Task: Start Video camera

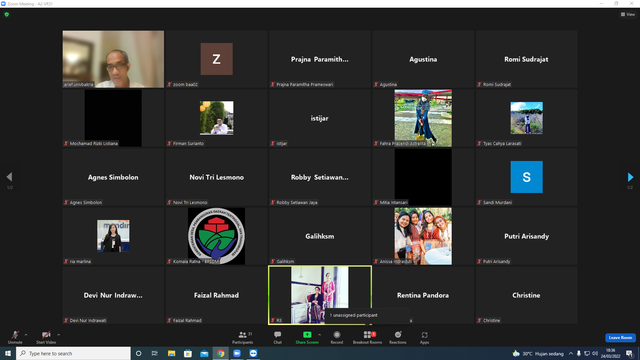Action: (46, 337)
